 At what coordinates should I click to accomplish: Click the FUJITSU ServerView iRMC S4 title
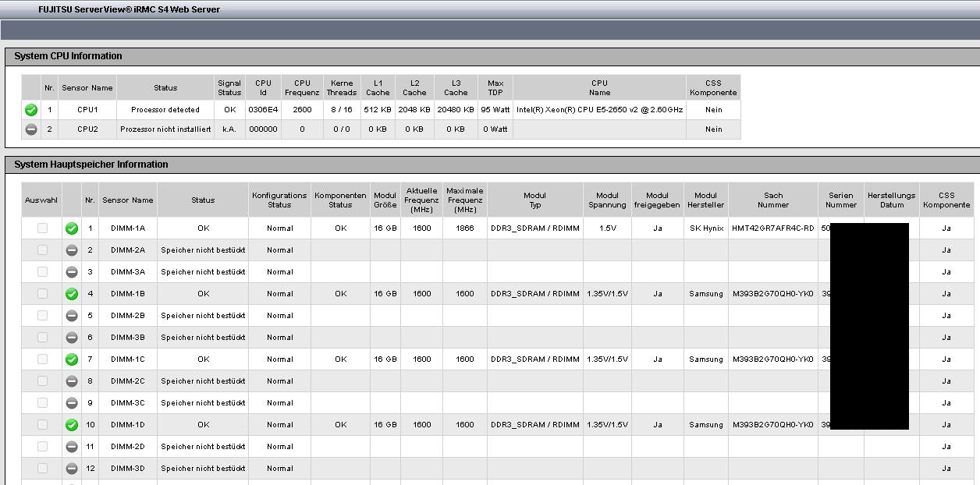(129, 9)
